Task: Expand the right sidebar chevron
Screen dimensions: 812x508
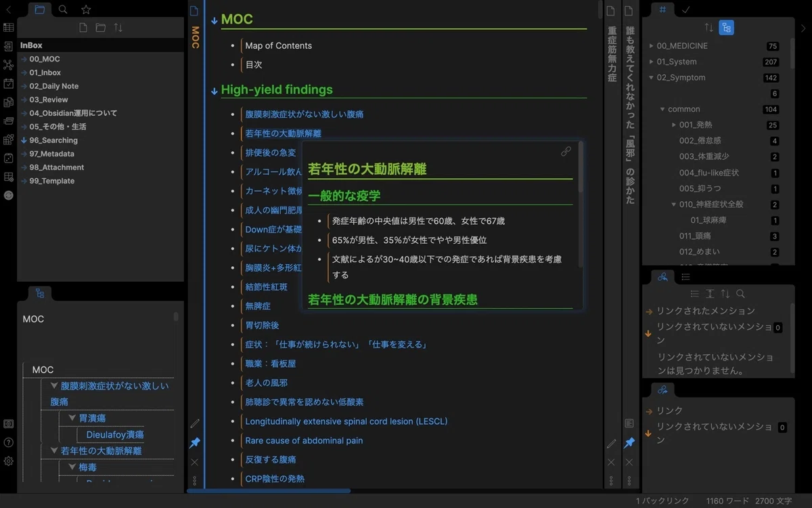Action: click(803, 28)
